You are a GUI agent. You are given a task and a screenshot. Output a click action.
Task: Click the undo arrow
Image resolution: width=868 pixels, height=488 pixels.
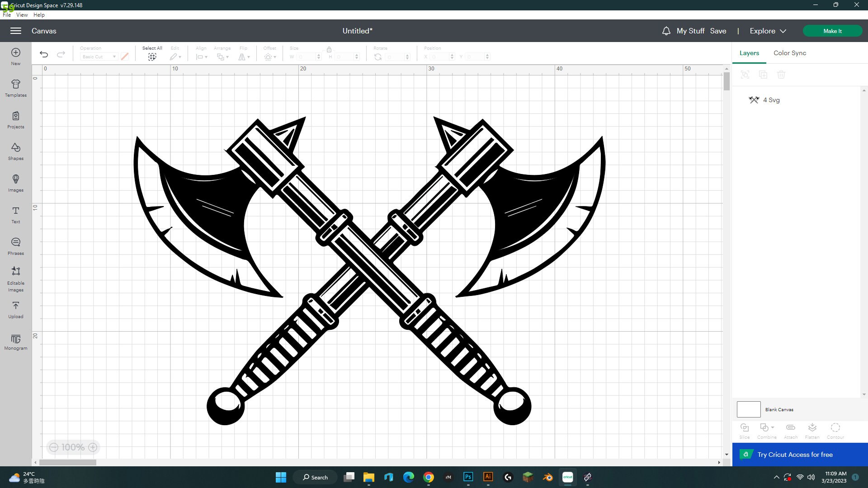tap(43, 54)
